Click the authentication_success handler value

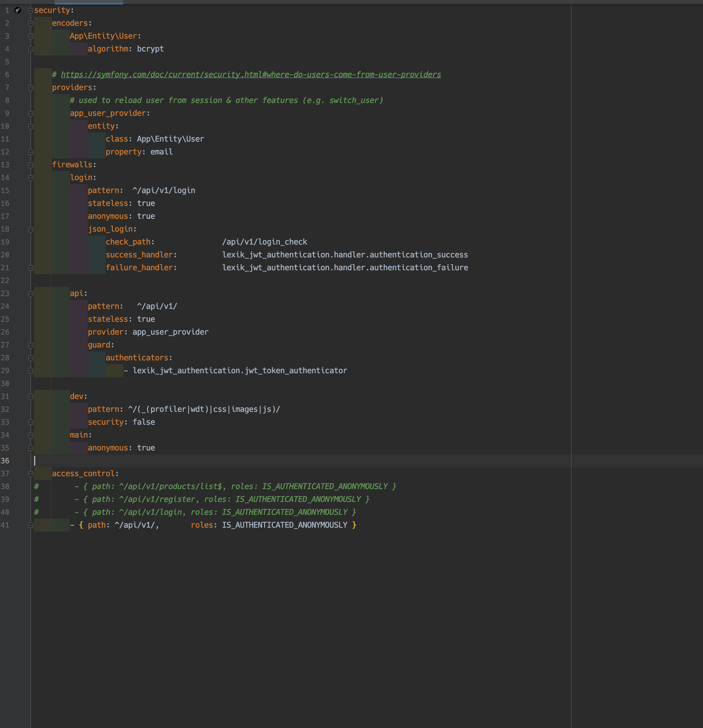pos(345,255)
